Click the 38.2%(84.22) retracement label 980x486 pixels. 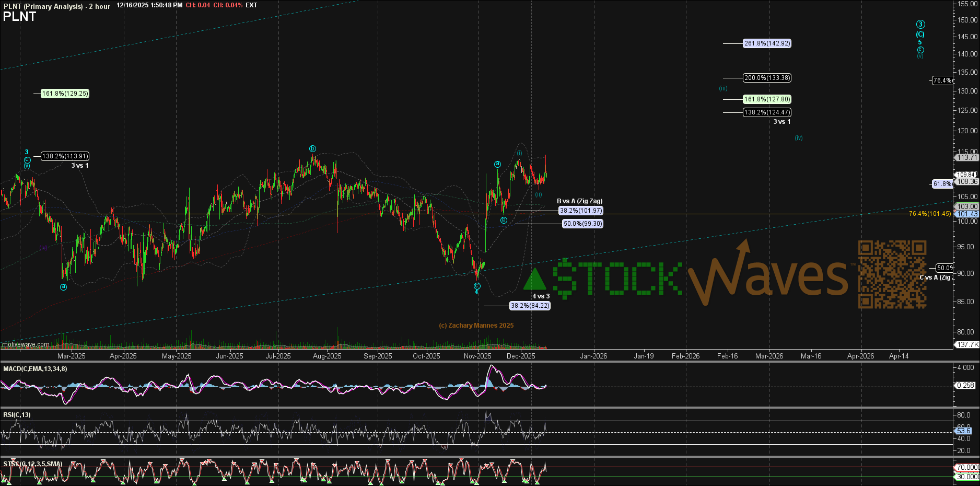tap(530, 306)
